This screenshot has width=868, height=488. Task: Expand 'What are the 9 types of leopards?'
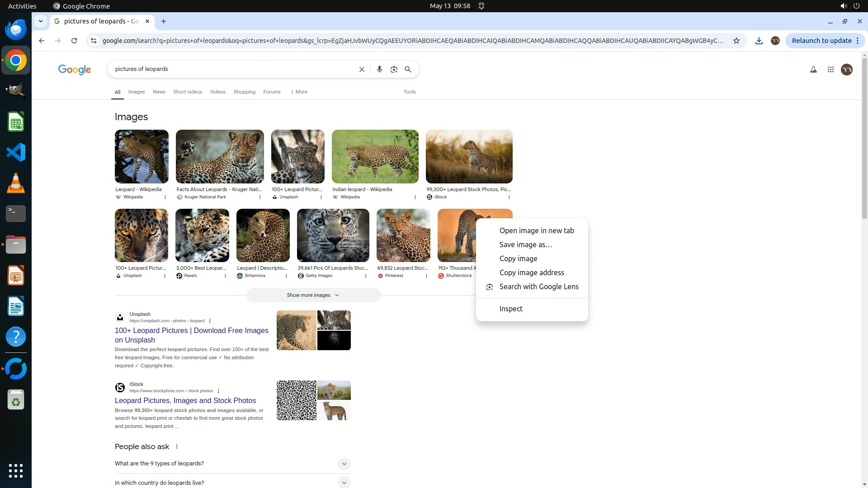coord(344,464)
